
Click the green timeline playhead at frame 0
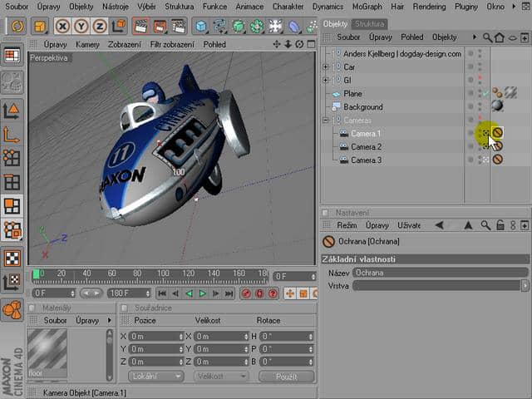click(36, 274)
